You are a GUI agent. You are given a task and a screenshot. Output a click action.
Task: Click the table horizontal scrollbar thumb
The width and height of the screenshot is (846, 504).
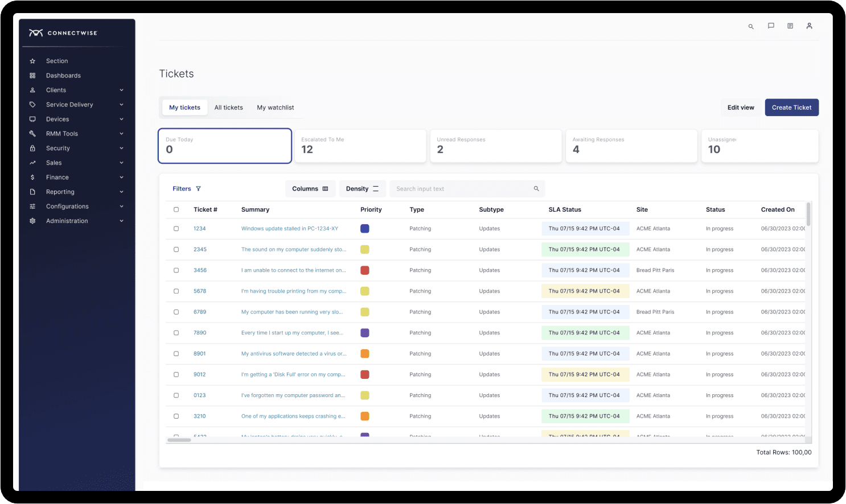179,440
